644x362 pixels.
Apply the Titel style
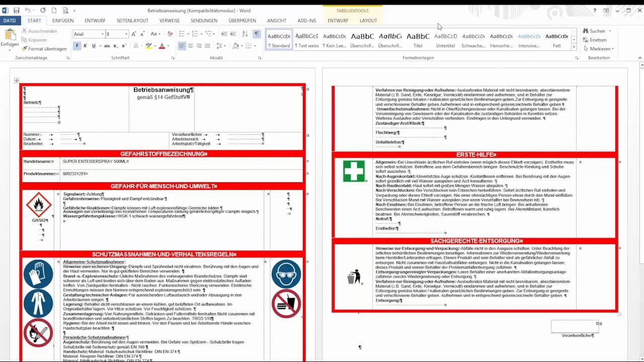pos(418,40)
